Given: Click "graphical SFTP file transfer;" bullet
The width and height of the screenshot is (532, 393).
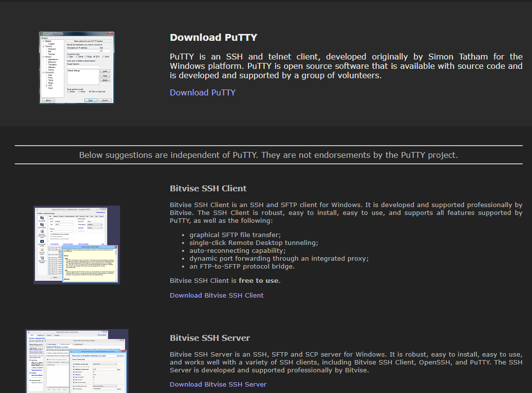Looking at the screenshot, I should tap(235, 235).
